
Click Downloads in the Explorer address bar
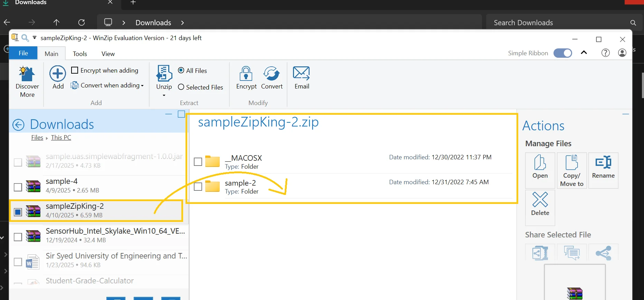[153, 23]
